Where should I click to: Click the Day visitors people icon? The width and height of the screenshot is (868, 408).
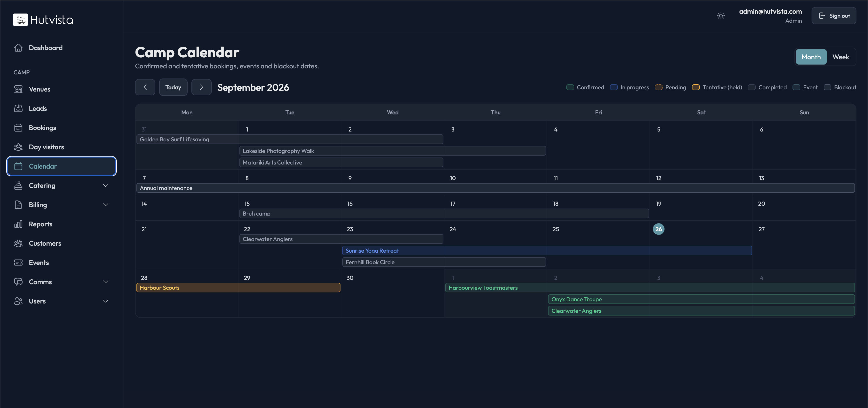(18, 147)
